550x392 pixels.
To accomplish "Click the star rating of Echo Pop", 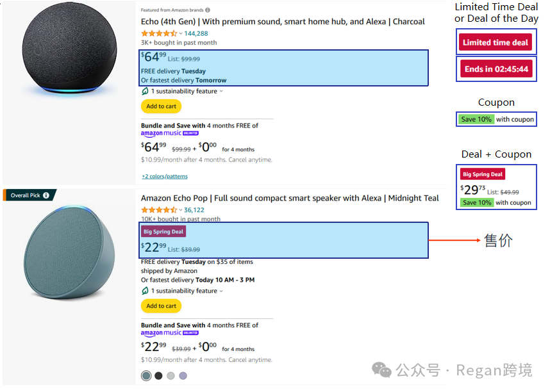I will tap(158, 210).
